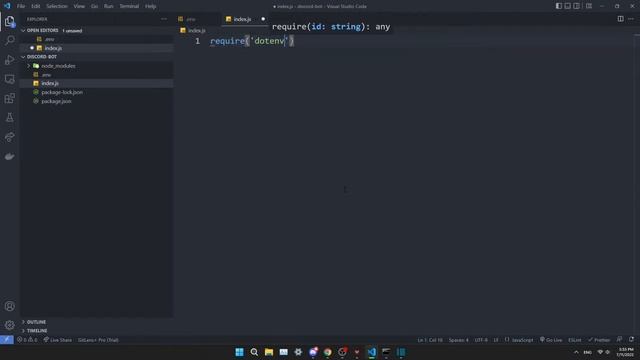Show hidden system tray icons chevron
The width and height of the screenshot is (640, 360).
pos(576,352)
